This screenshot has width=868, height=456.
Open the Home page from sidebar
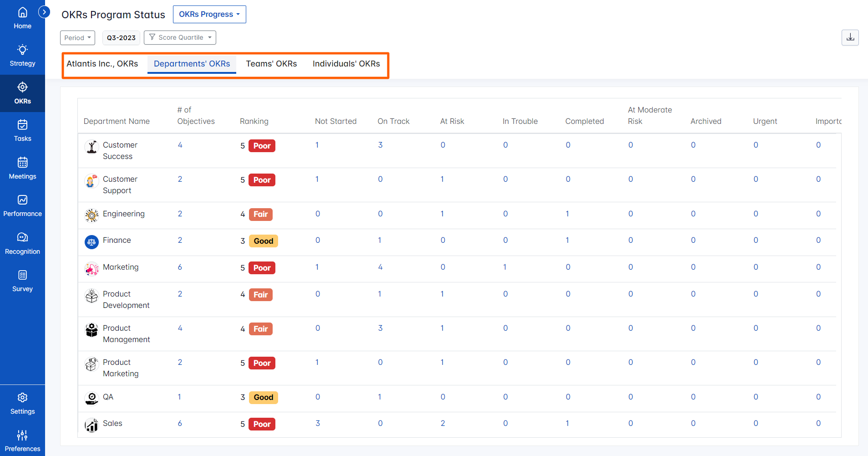click(22, 18)
